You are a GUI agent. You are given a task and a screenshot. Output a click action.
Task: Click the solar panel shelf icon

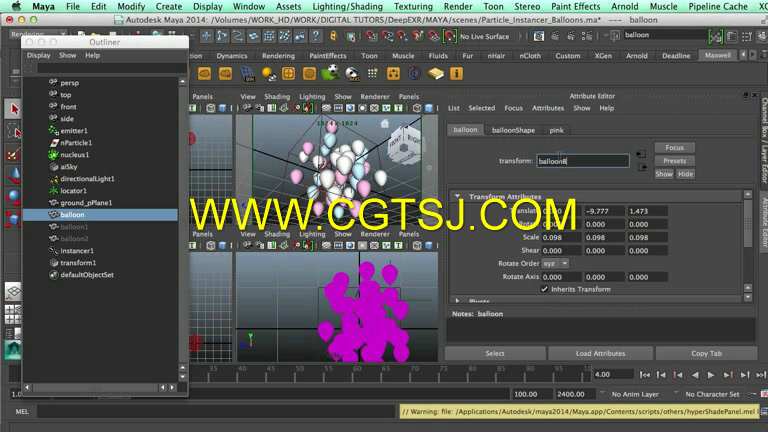coord(247,74)
